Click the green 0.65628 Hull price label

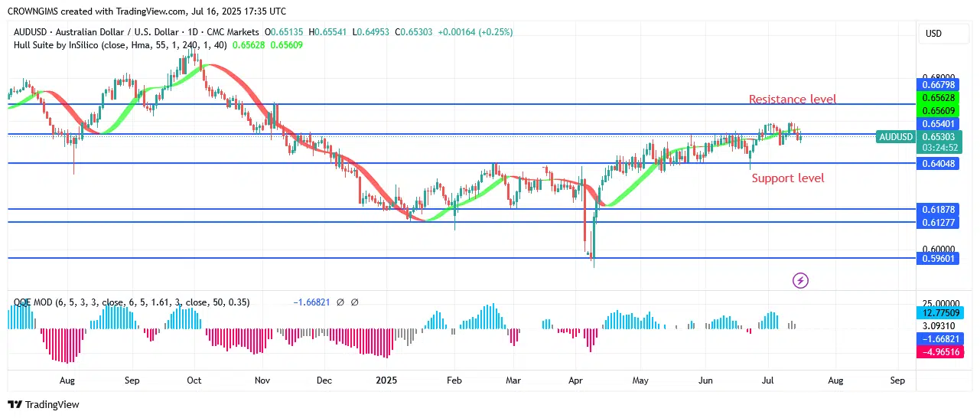939,98
